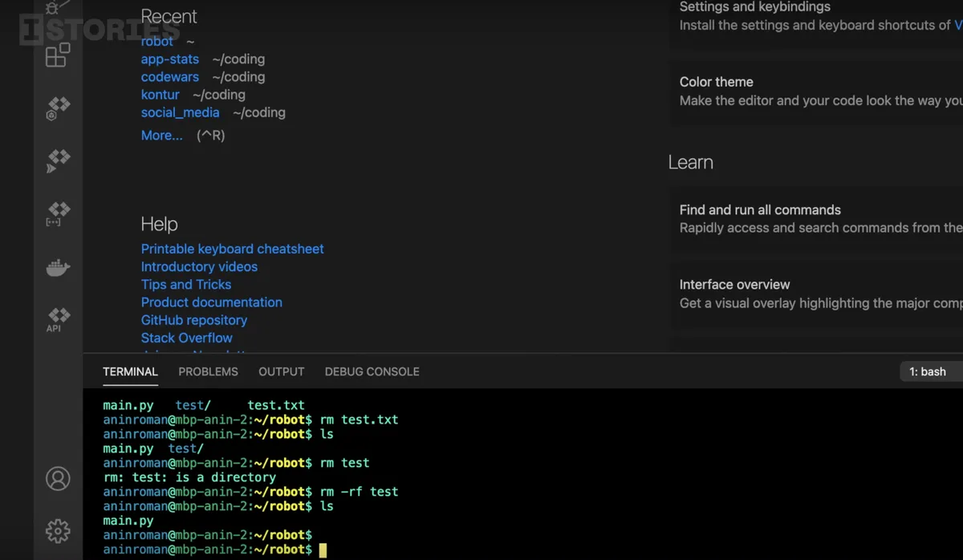
Task: Switch to the TERMINAL tab
Action: click(130, 371)
